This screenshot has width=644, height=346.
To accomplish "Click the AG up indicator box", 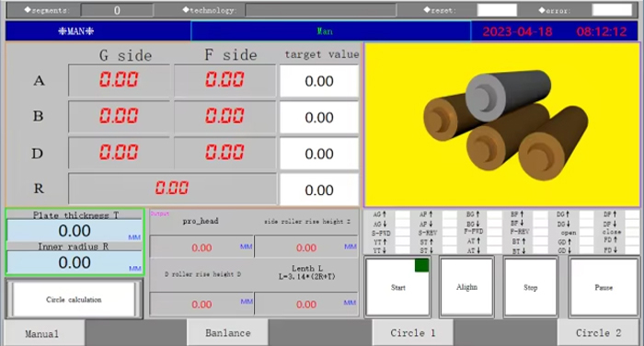I will tap(403, 215).
